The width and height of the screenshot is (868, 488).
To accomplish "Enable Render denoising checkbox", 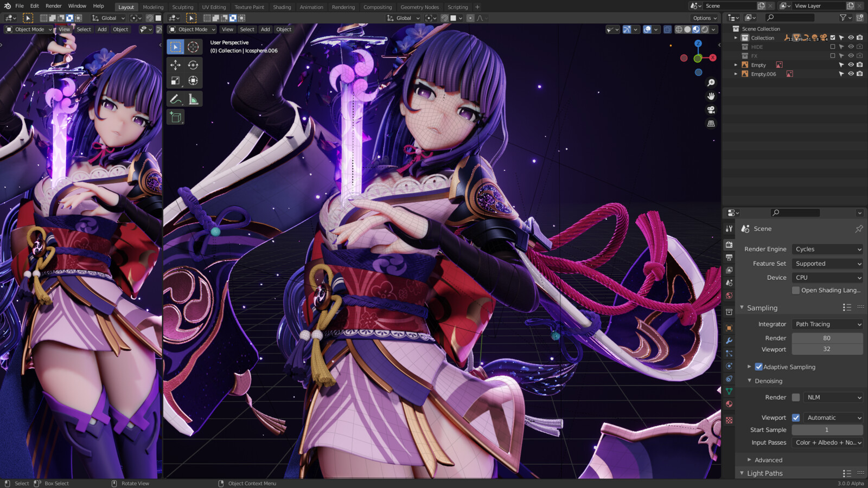I will click(x=796, y=397).
